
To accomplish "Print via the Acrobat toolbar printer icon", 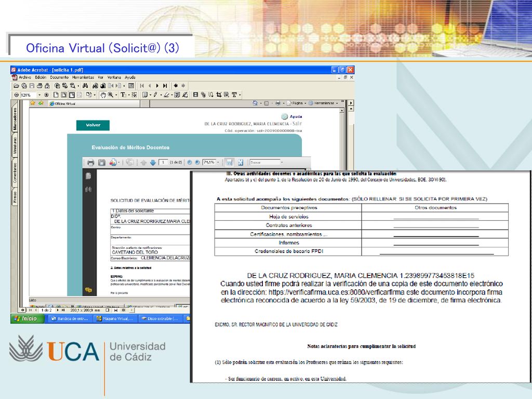I will (39, 86).
